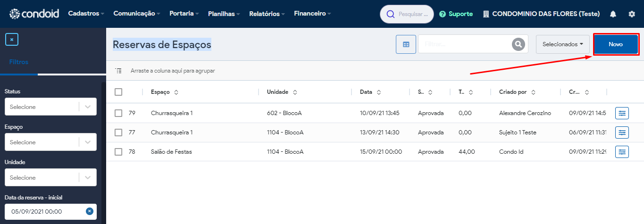644x224 pixels.
Task: Sort by Unidade column arrows
Action: click(x=295, y=92)
